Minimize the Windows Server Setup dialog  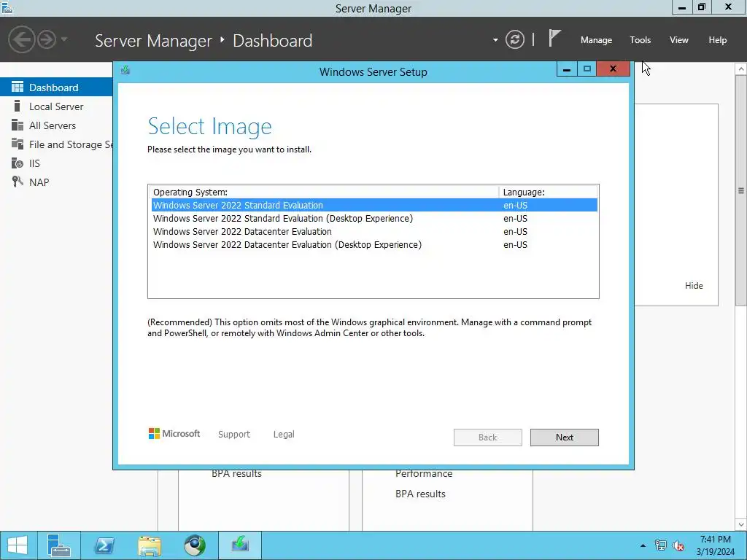point(566,69)
